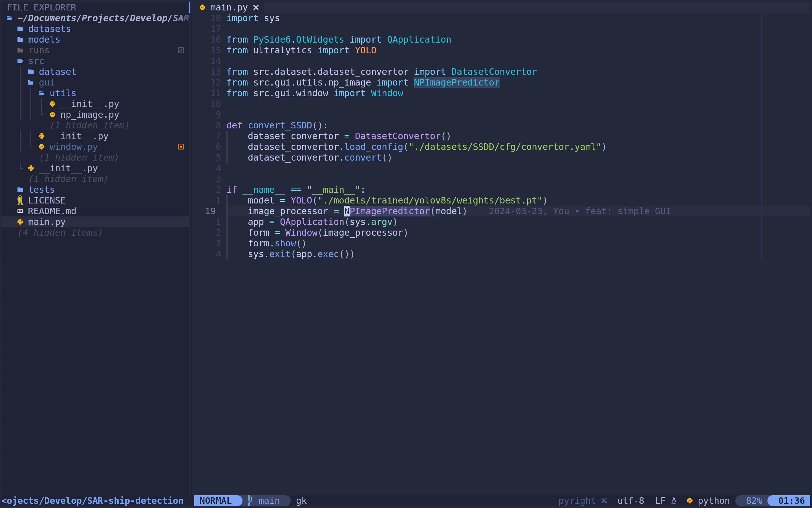Viewport: 812px width, 508px height.
Task: Click the QApplication import name
Action: click(419, 40)
